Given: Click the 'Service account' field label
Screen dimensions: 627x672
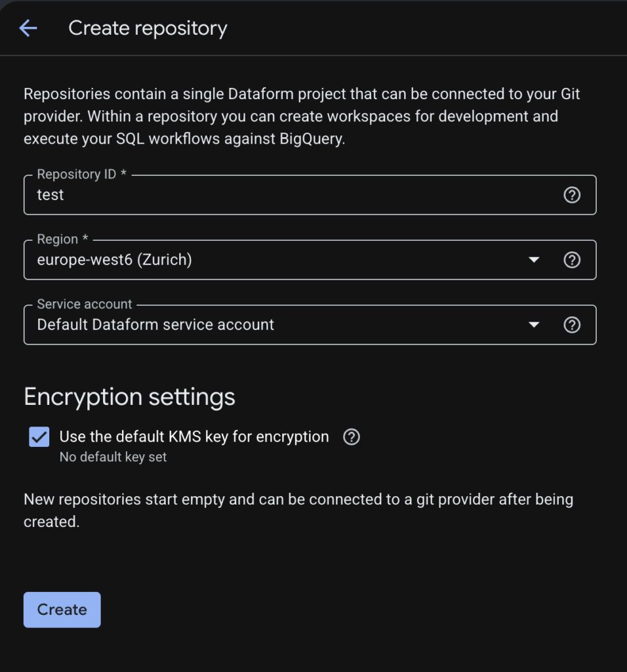Looking at the screenshot, I should [x=85, y=304].
